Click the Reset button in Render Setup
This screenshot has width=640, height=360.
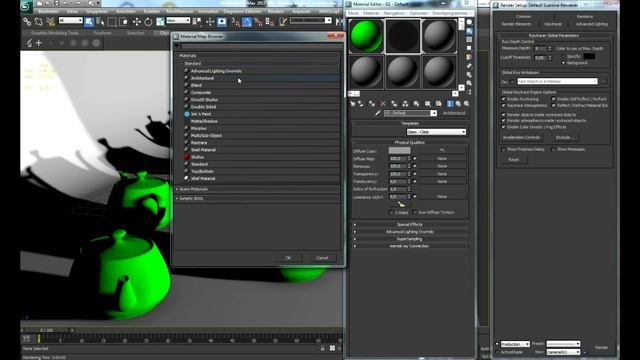click(x=514, y=160)
